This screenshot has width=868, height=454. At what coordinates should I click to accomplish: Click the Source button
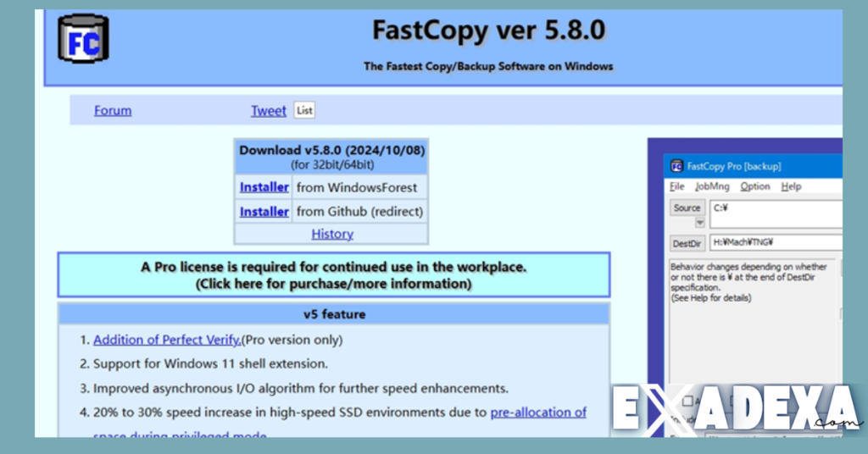coord(687,208)
